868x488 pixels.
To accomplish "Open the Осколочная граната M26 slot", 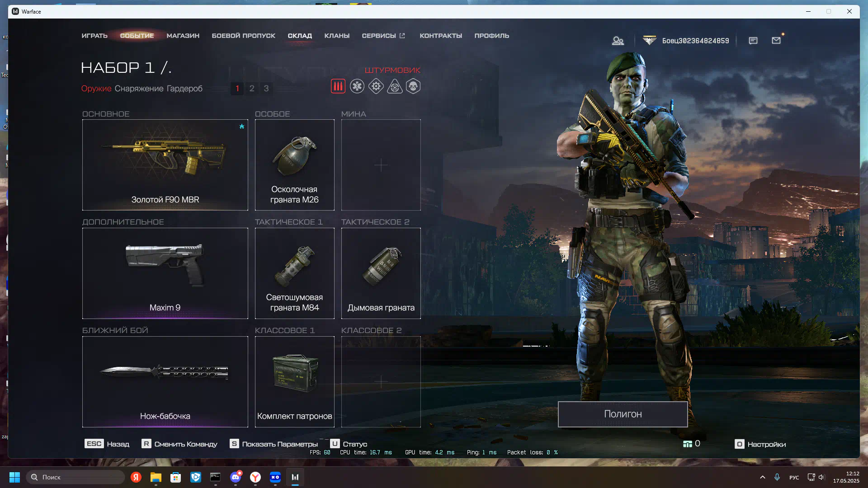I will pyautogui.click(x=295, y=165).
